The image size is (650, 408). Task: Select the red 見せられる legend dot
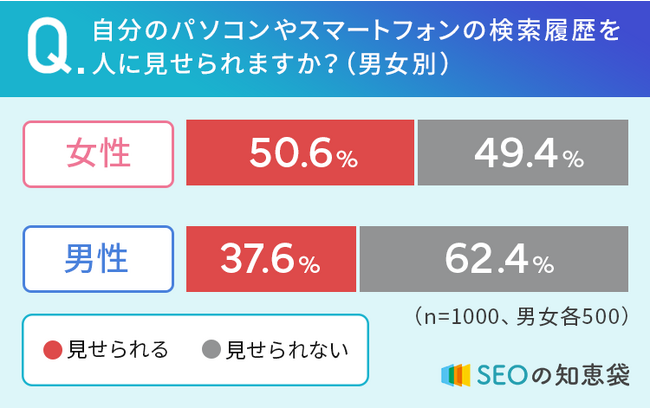click(x=53, y=350)
